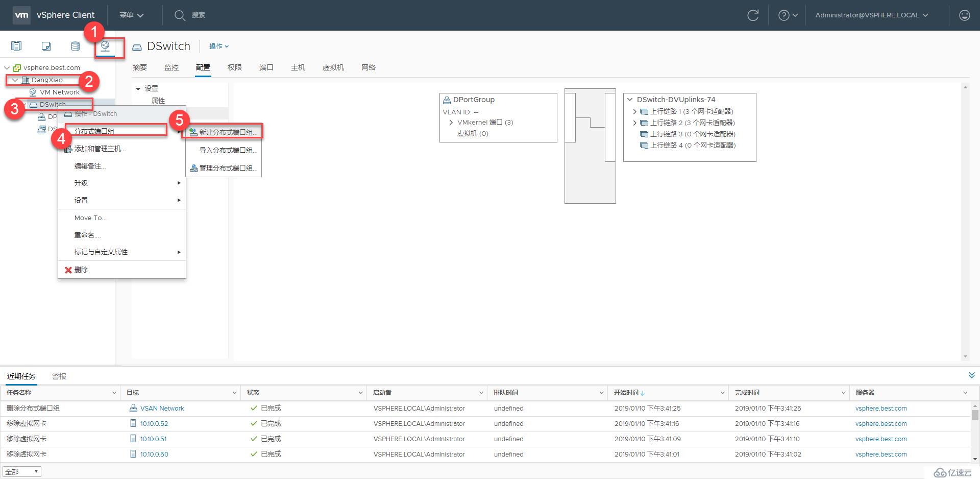Viewport: 980px width, 479px height.
Task: Open the 菜单 dropdown
Action: pyautogui.click(x=131, y=15)
